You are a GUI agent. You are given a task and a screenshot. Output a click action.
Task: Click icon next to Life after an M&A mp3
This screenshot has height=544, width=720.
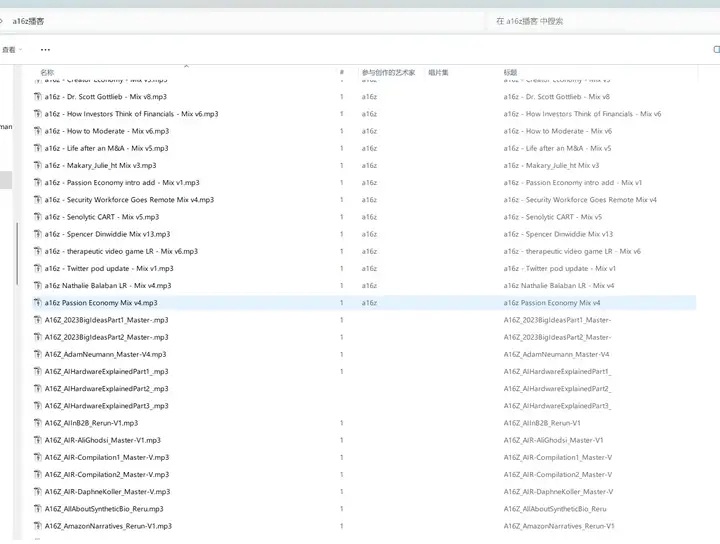(38, 148)
